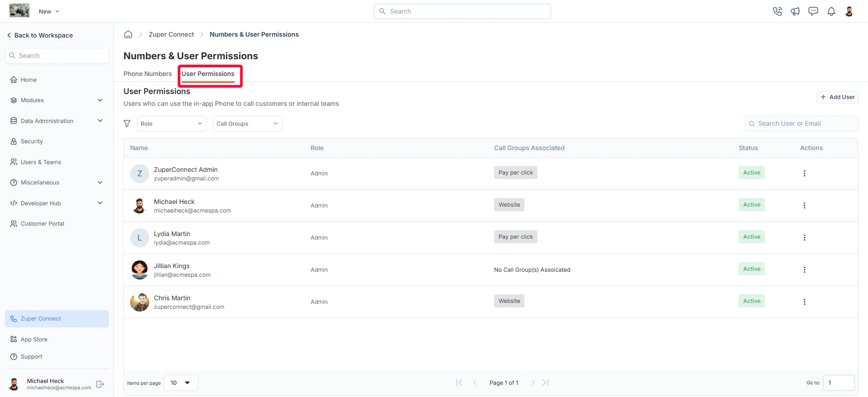The height and width of the screenshot is (397, 868).
Task: Open the New dropdown menu
Action: click(49, 11)
